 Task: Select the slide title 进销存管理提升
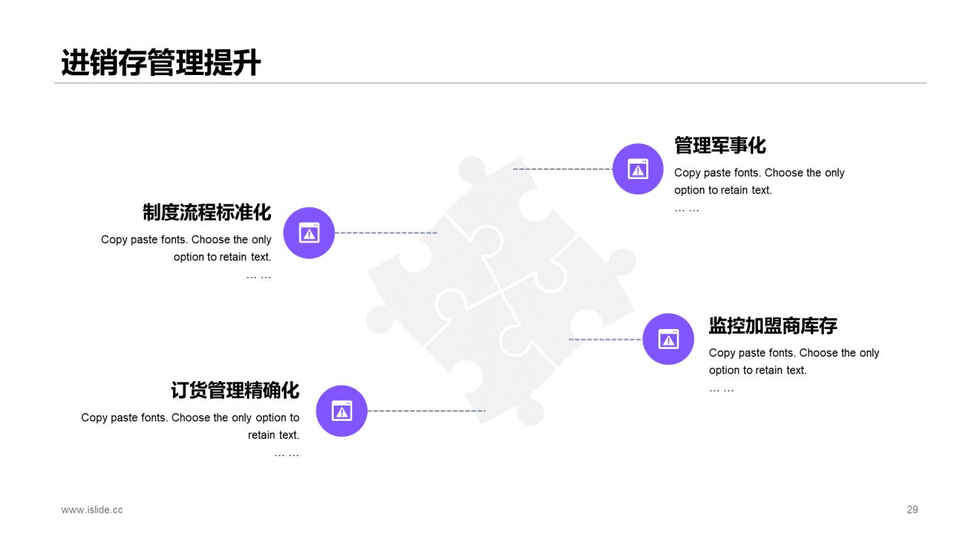(x=162, y=63)
